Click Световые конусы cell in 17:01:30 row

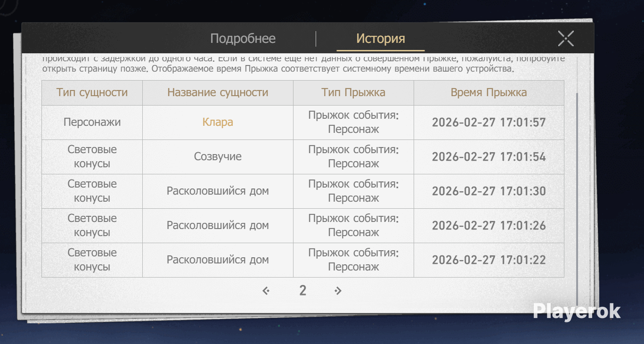coord(92,191)
